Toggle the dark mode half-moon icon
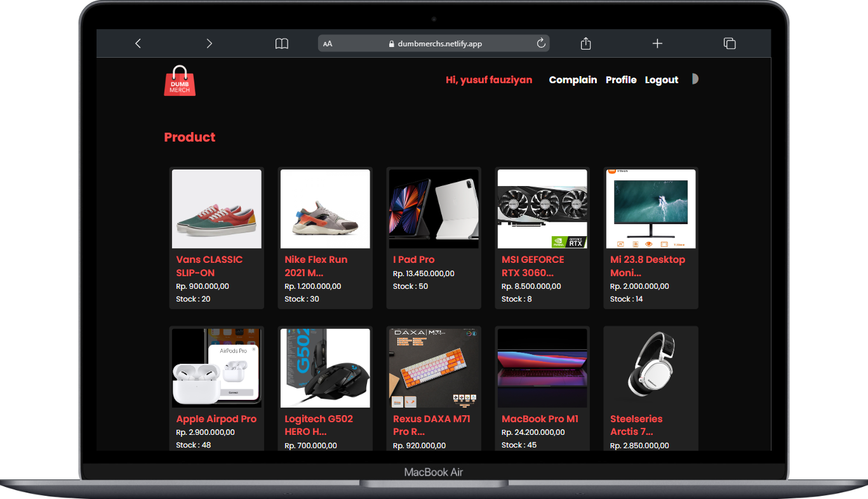The image size is (868, 499). (695, 79)
